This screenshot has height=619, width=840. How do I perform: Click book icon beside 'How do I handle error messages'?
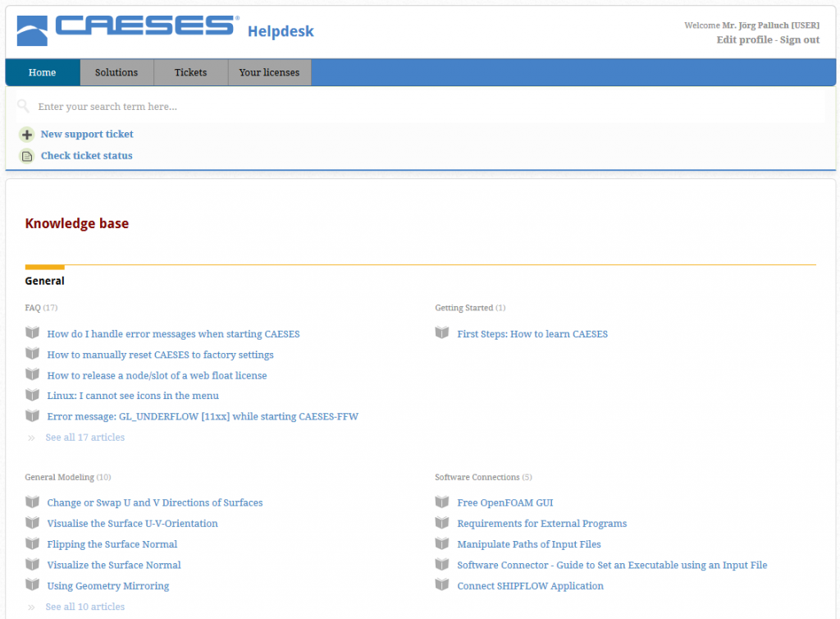pyautogui.click(x=32, y=332)
